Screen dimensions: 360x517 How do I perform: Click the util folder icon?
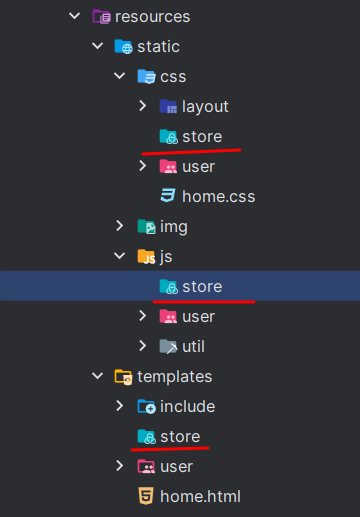click(x=168, y=346)
